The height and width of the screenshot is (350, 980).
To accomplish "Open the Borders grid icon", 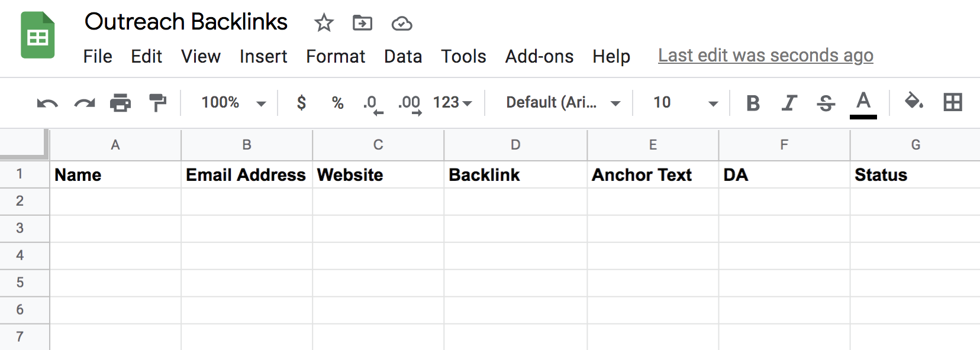I will (953, 102).
